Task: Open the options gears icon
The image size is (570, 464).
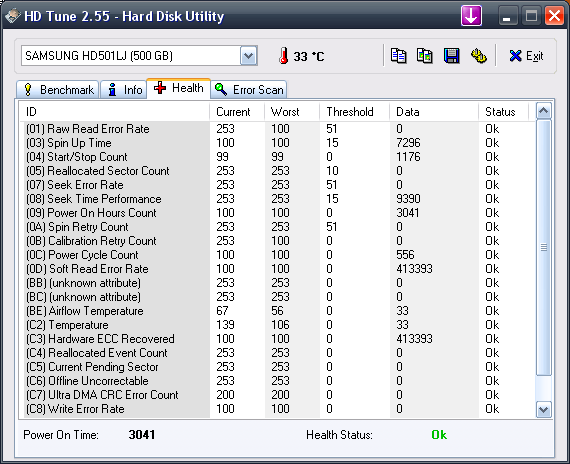Action: 479,56
